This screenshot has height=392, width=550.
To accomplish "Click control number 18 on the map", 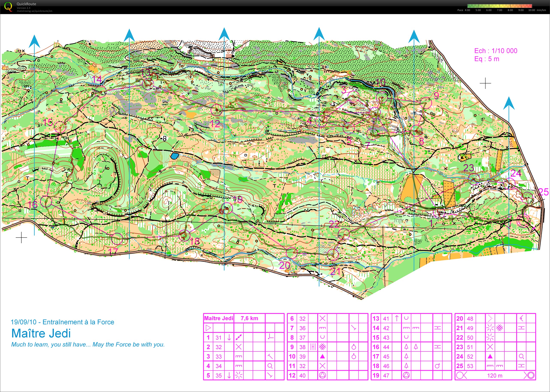I will [x=195, y=241].
